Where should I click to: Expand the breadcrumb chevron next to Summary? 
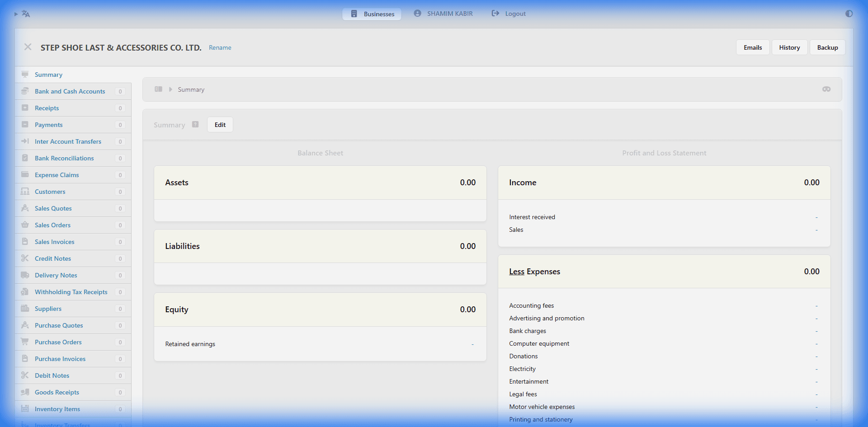[x=170, y=89]
